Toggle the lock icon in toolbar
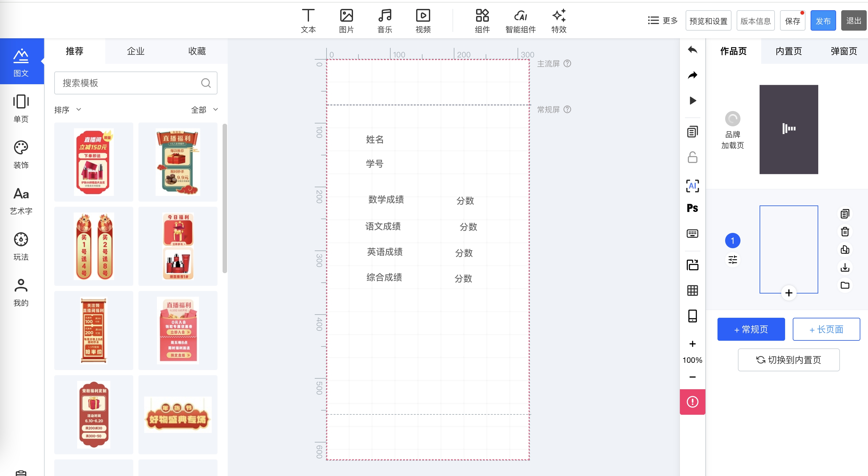The image size is (868, 476). 692,157
